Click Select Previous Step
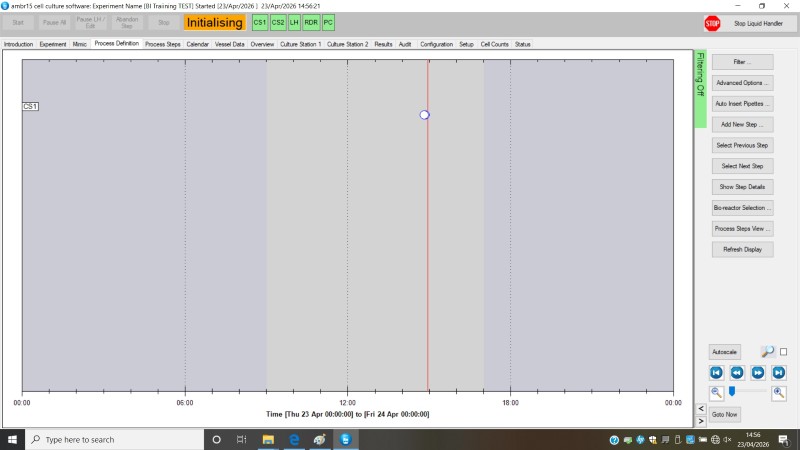 742,145
